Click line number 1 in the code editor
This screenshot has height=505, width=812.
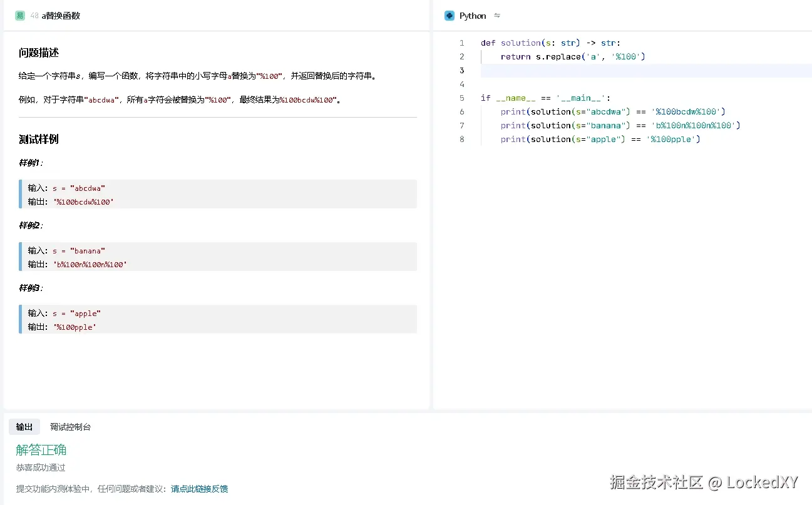pos(462,43)
